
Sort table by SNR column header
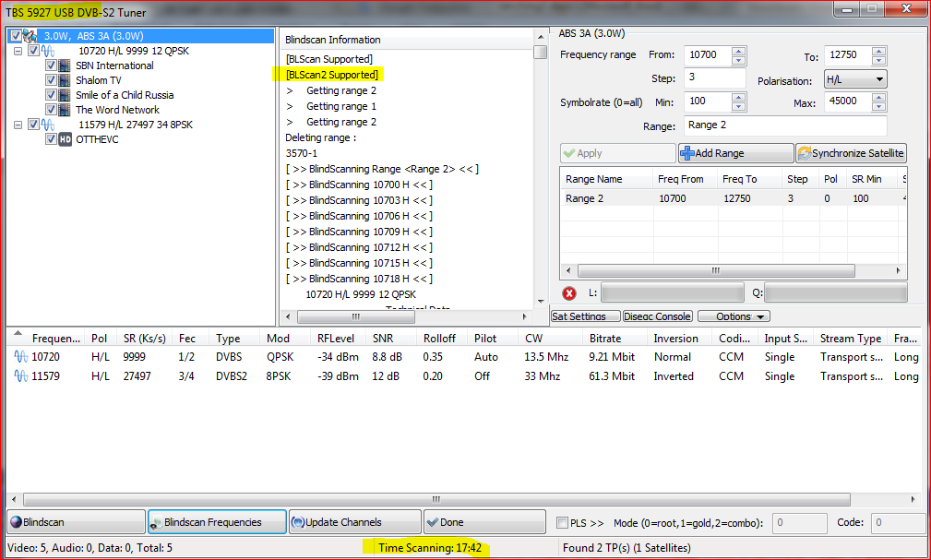click(x=383, y=339)
